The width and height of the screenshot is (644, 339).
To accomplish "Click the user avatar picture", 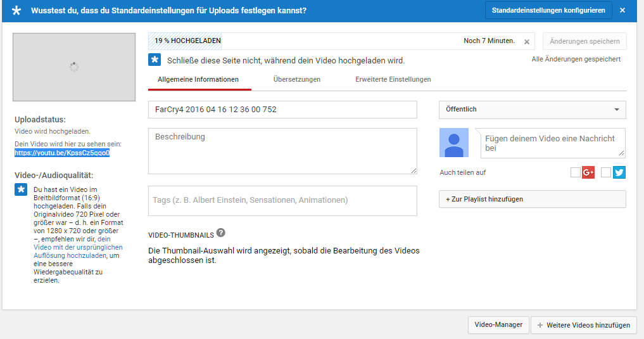I will [454, 143].
